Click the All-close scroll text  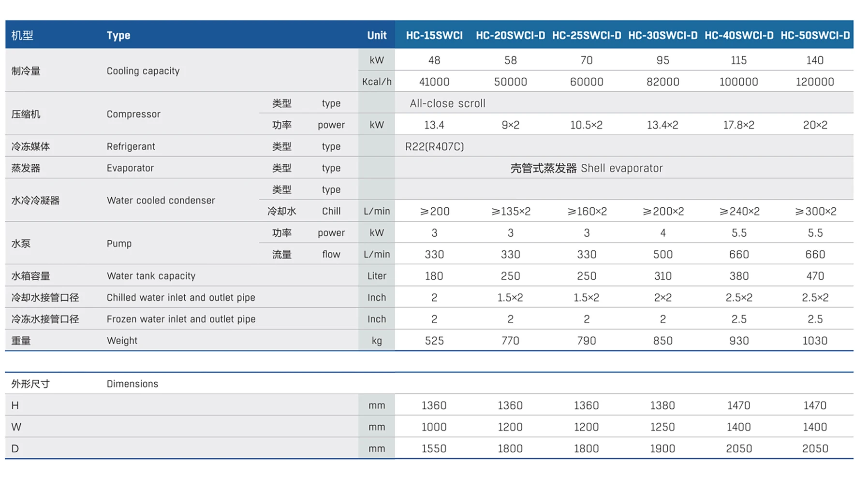[447, 103]
